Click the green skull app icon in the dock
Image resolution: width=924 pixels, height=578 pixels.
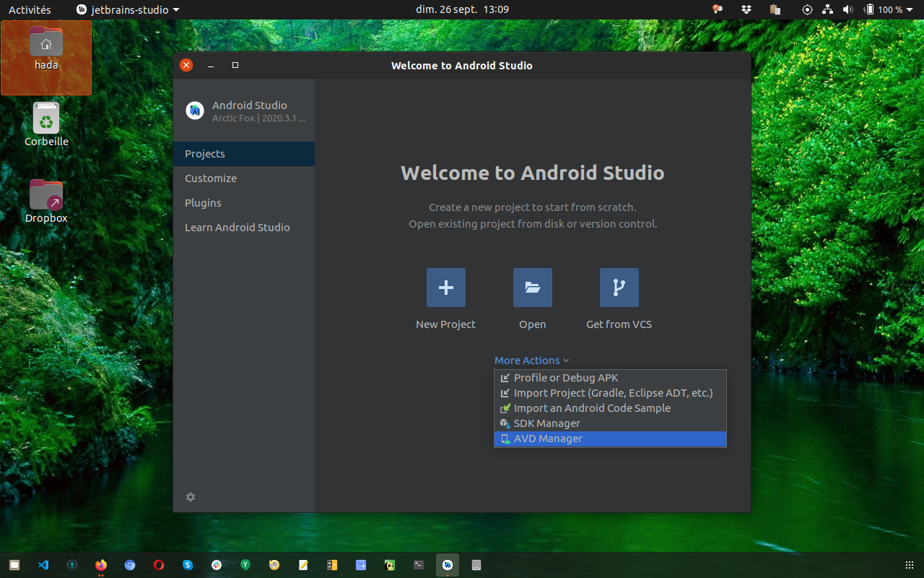point(390,565)
